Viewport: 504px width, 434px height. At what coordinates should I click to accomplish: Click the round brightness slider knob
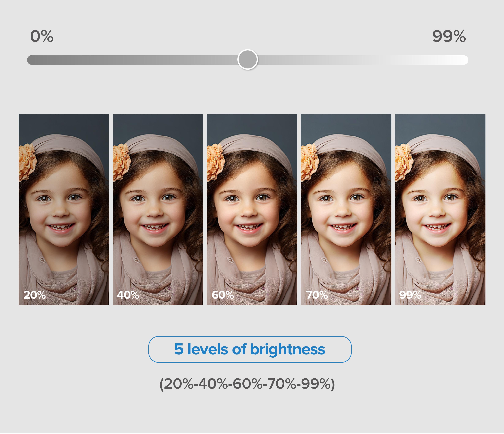click(248, 60)
